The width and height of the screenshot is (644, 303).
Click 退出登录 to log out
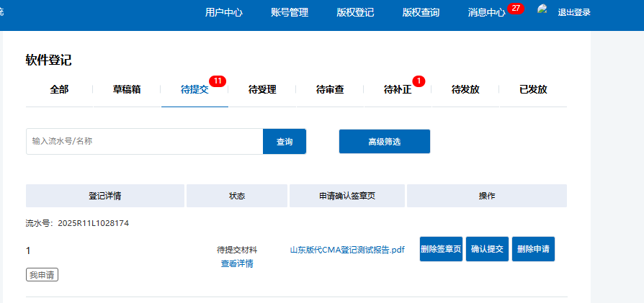[574, 12]
